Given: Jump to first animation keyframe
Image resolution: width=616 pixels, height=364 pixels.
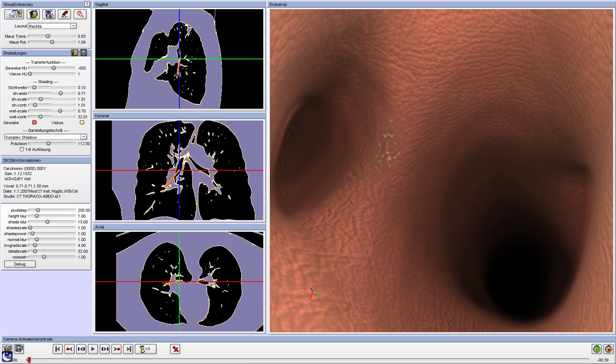Looking at the screenshot, I should [x=58, y=349].
